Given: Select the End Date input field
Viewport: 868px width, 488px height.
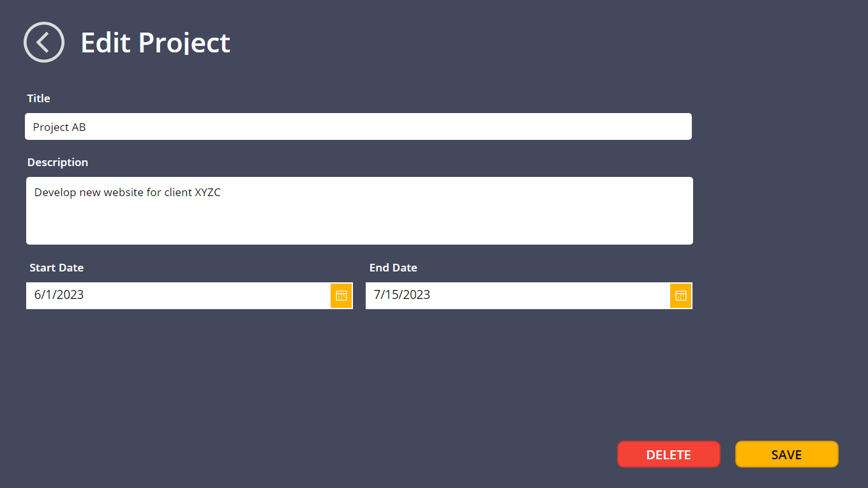Looking at the screenshot, I should [x=518, y=296].
